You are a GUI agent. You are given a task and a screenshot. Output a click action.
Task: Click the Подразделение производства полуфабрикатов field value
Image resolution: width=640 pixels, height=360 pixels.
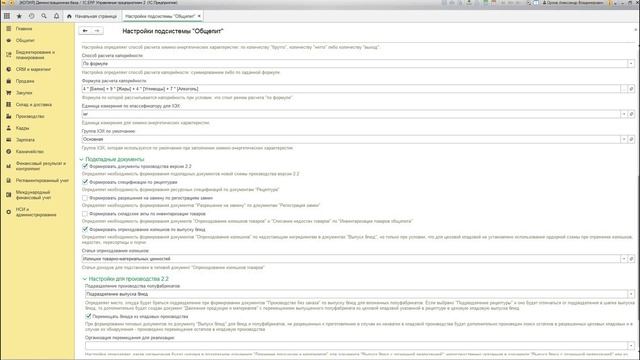356,294
